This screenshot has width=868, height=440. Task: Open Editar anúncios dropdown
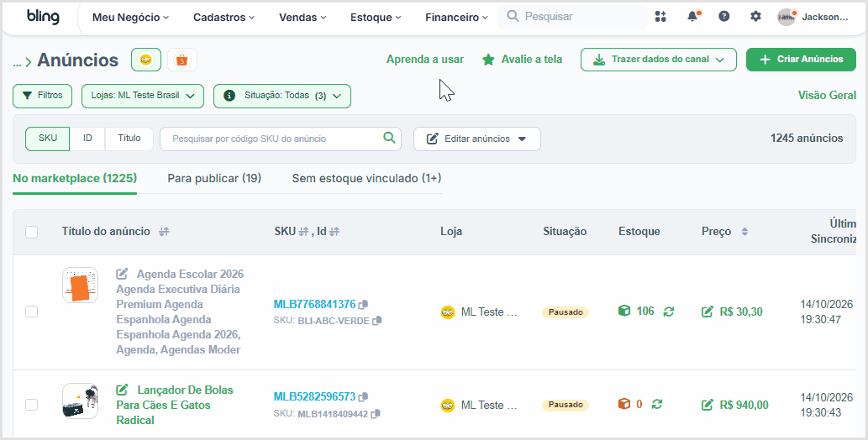point(477,139)
